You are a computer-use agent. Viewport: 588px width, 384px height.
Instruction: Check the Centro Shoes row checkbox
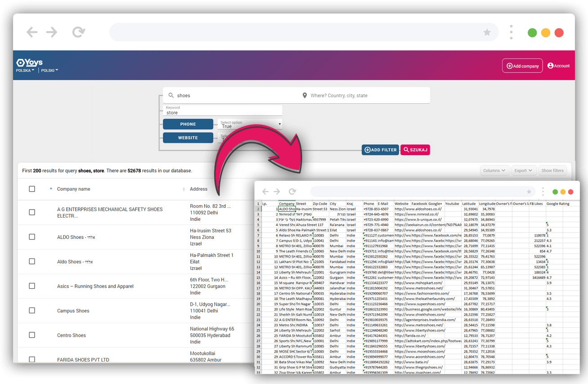coord(32,335)
